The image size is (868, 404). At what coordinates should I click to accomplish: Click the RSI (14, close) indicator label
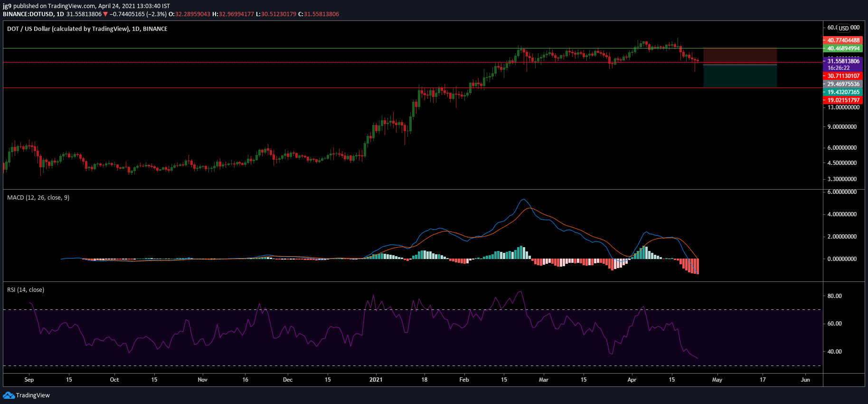[26, 290]
